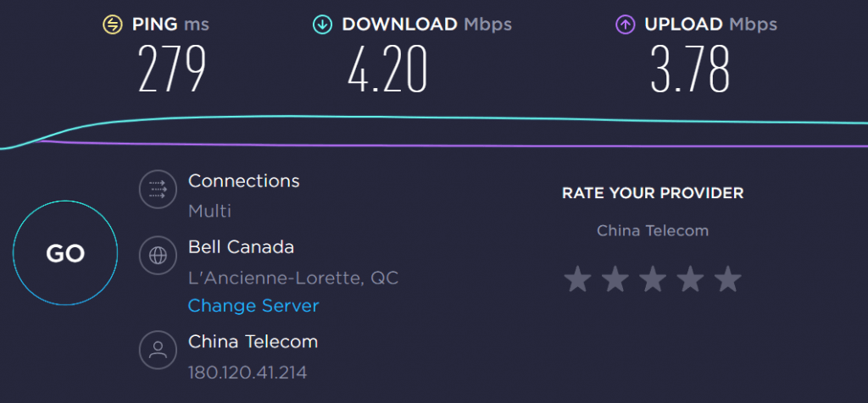Click the IP address 180.120.41.214
868x403 pixels.
pyautogui.click(x=248, y=372)
